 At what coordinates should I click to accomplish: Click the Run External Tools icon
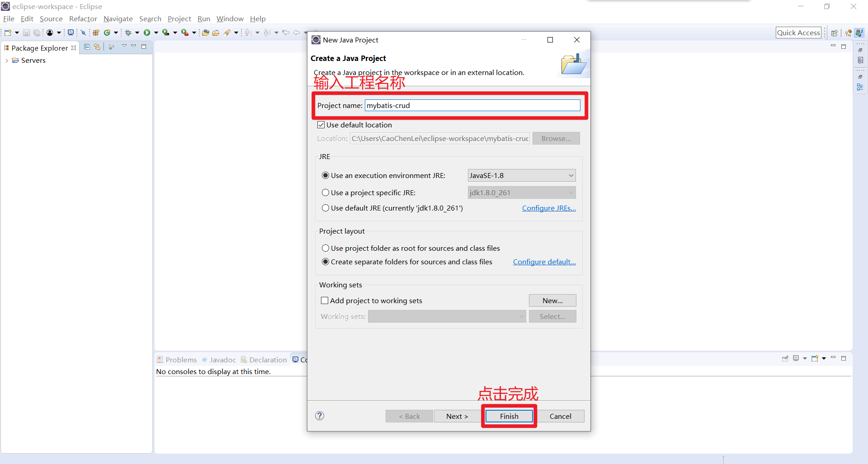click(x=185, y=33)
